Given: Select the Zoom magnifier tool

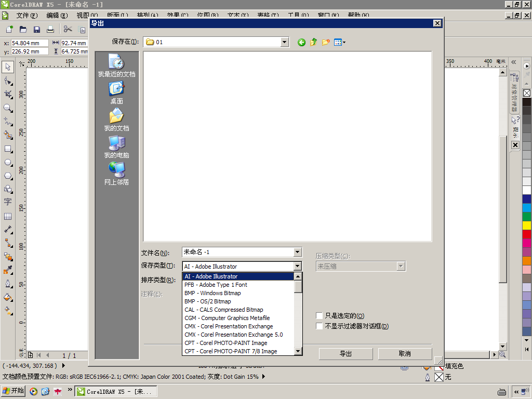Looking at the screenshot, I should (8, 108).
